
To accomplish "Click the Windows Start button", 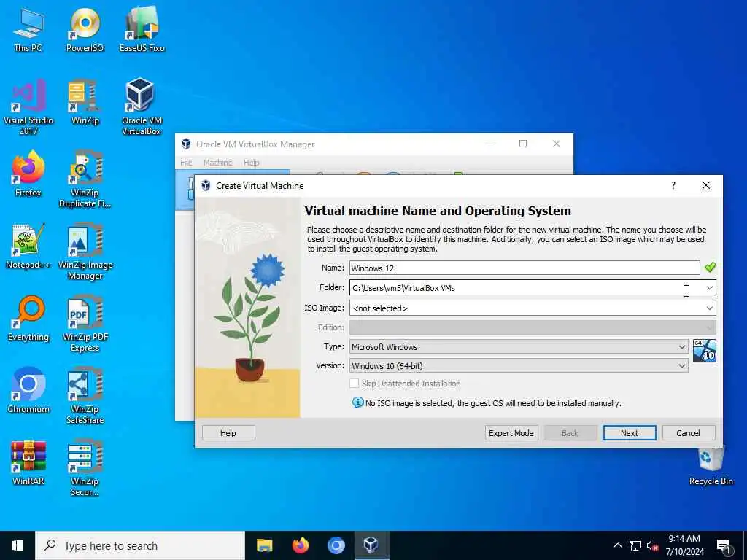I will [18, 545].
